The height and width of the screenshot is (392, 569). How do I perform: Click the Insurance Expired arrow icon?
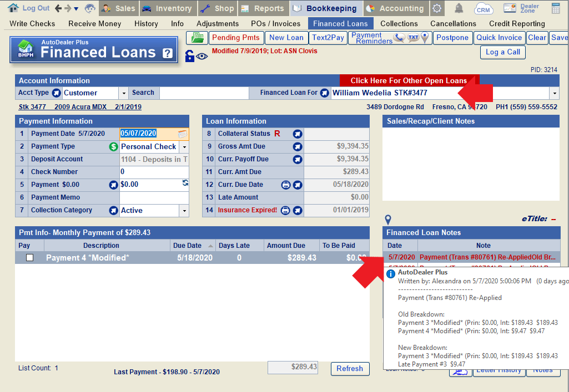point(298,210)
